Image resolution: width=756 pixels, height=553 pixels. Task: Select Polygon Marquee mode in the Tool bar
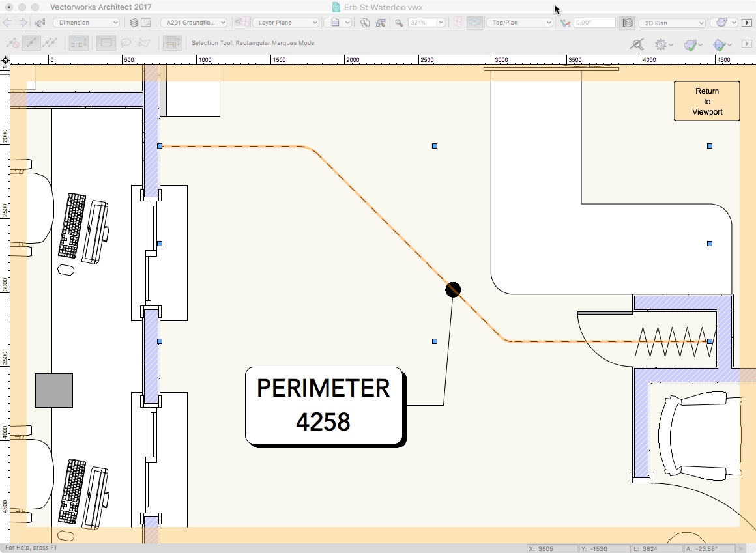(145, 42)
